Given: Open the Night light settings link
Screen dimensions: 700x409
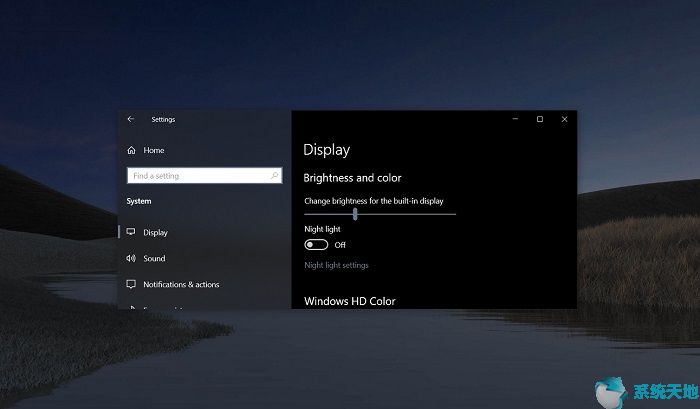Looking at the screenshot, I should (x=336, y=265).
